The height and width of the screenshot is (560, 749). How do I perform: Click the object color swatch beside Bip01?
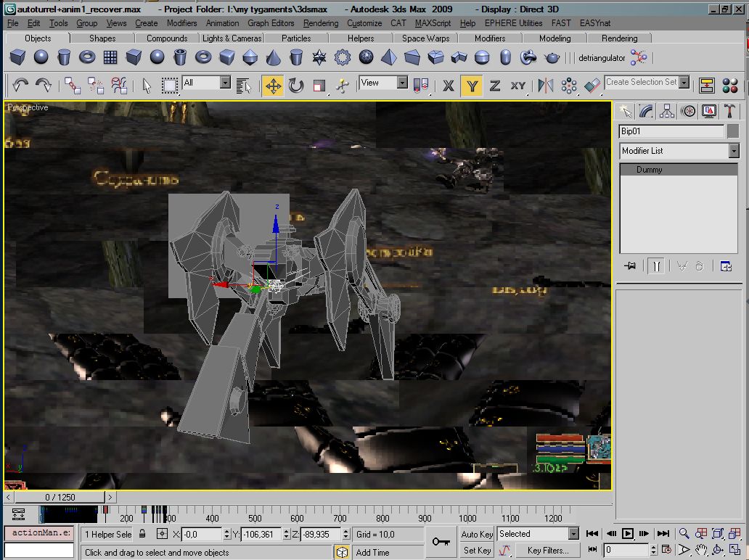pos(733,131)
